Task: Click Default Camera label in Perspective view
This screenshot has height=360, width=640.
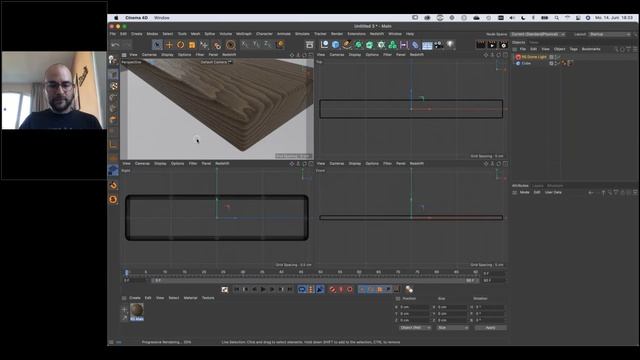Action: point(216,62)
